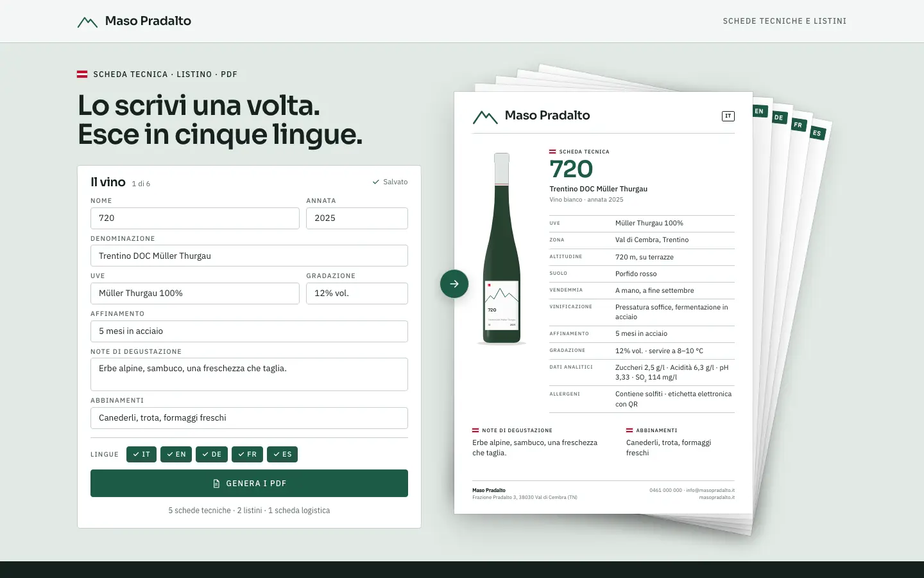Toggle the IT language chip

click(141, 454)
